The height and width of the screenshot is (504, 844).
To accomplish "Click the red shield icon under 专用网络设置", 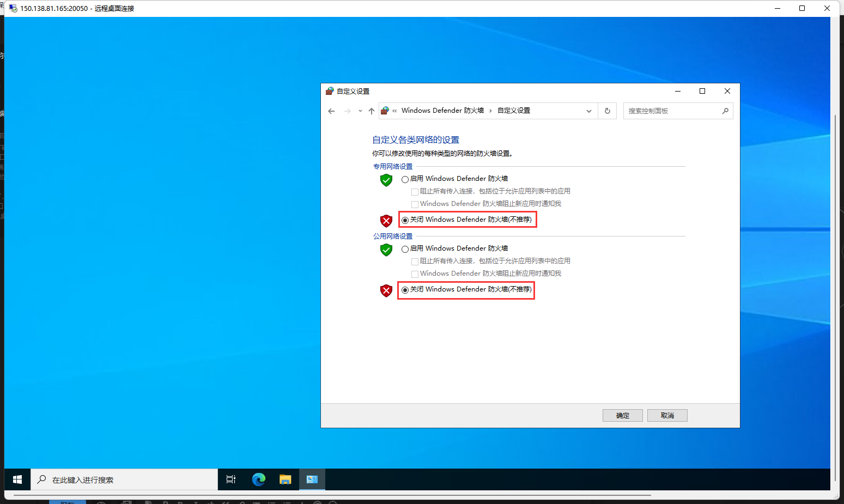I will [x=386, y=221].
